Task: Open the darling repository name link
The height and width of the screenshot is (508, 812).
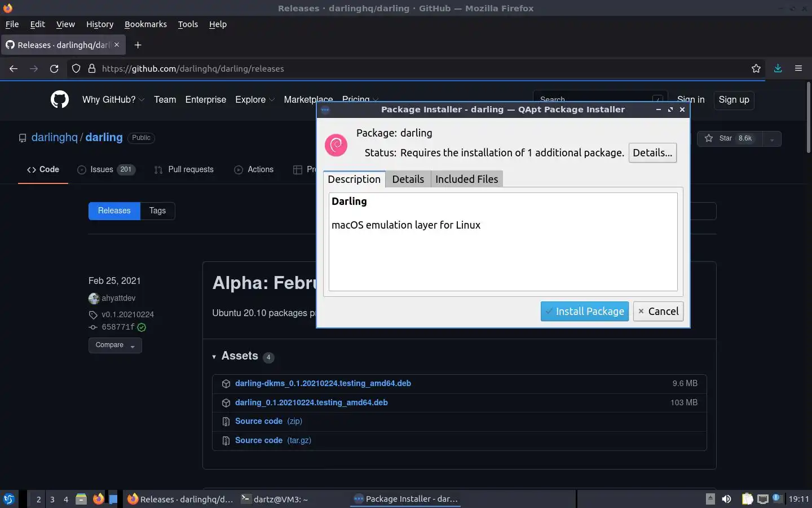Action: tap(104, 137)
